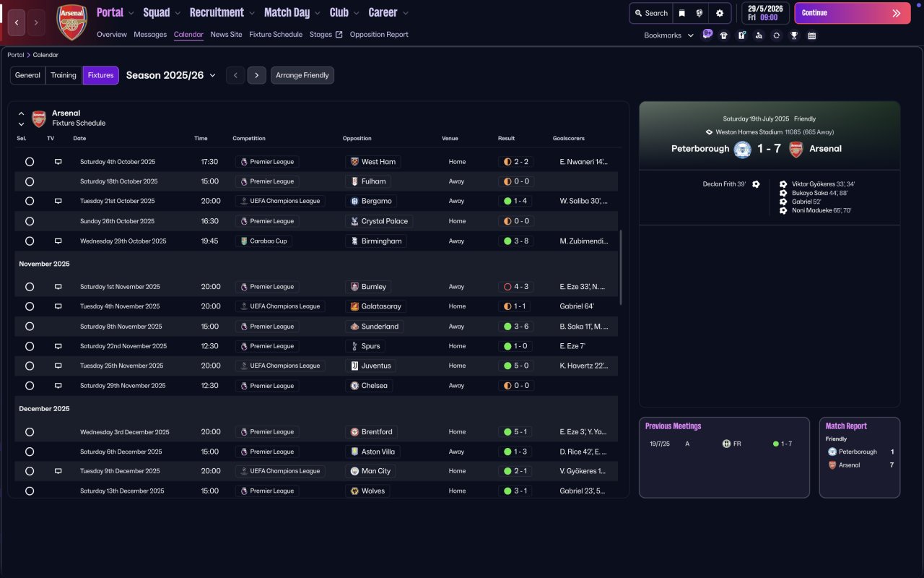924x578 pixels.
Task: Click the bookmark icon beside Search
Action: pyautogui.click(x=681, y=13)
